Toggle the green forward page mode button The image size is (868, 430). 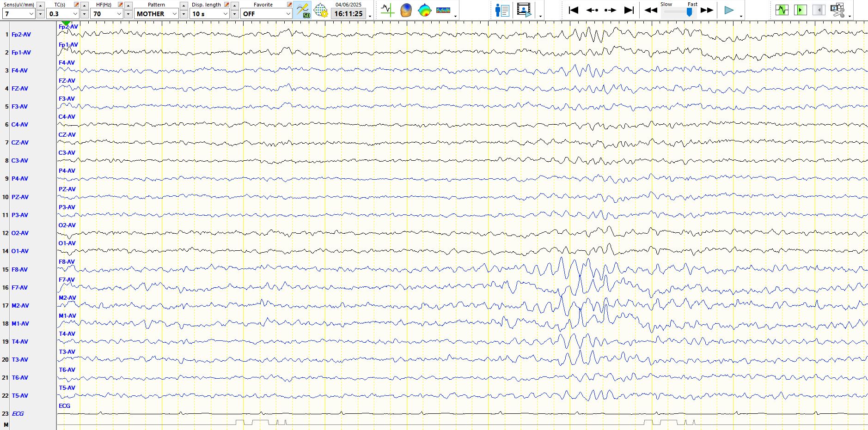(x=800, y=10)
